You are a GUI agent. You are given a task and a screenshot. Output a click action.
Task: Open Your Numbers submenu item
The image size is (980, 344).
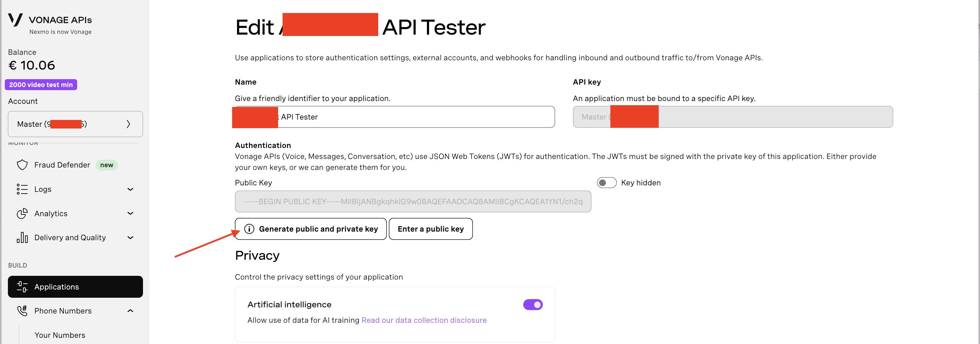click(x=60, y=335)
